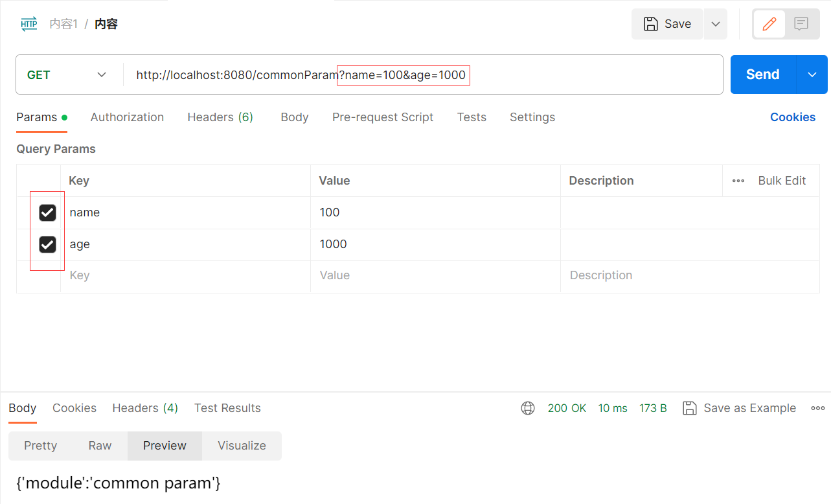
Task: Open the Cookies link
Action: (793, 117)
